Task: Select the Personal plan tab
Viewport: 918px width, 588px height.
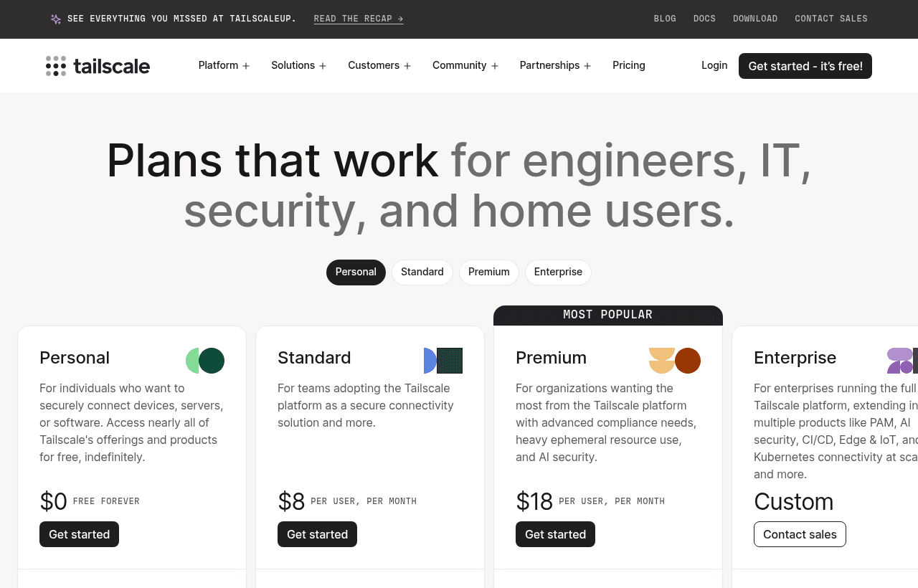Action: (356, 272)
